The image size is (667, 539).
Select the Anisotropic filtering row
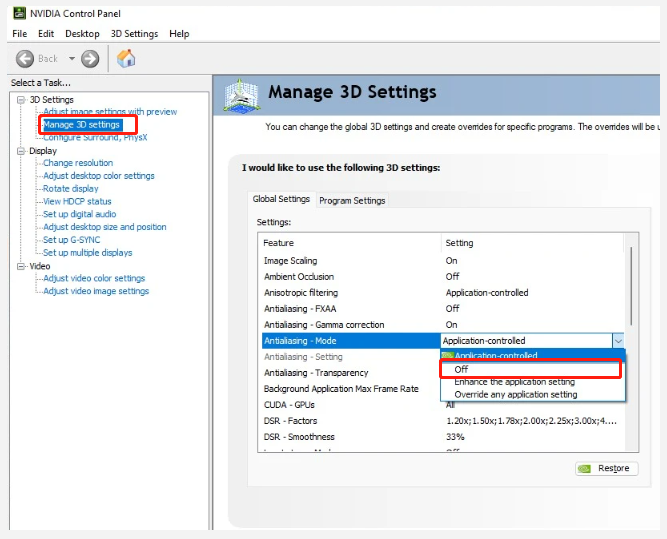(442, 293)
